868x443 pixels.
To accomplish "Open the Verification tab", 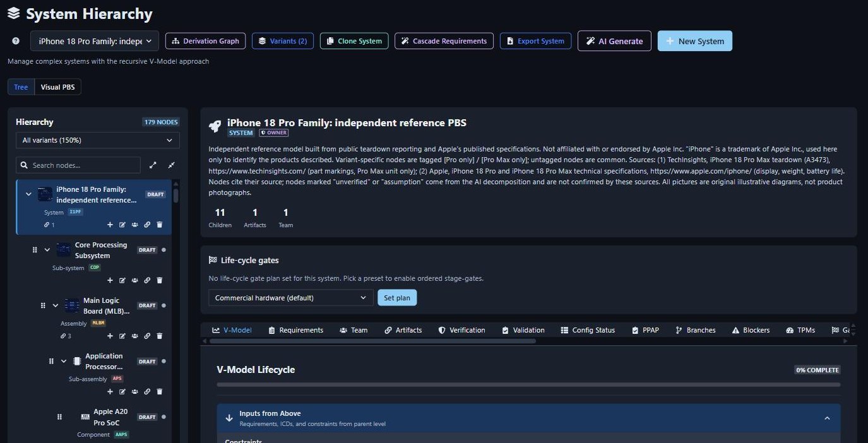I will (x=461, y=330).
